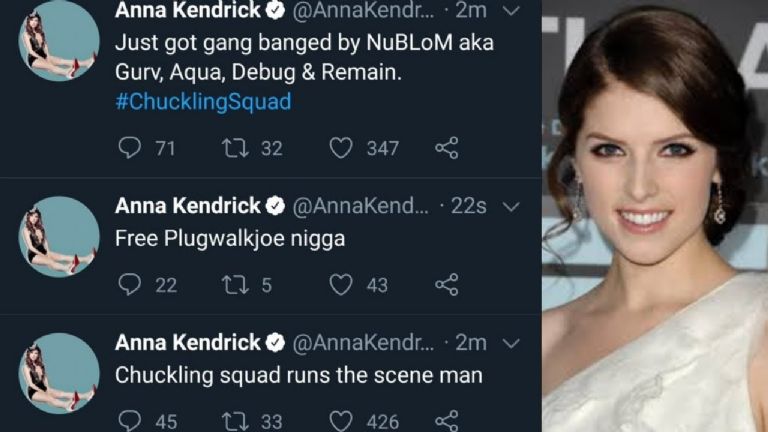Image resolution: width=768 pixels, height=432 pixels.
Task: Open the #ChucklingSquad hashtag link
Action: point(203,103)
